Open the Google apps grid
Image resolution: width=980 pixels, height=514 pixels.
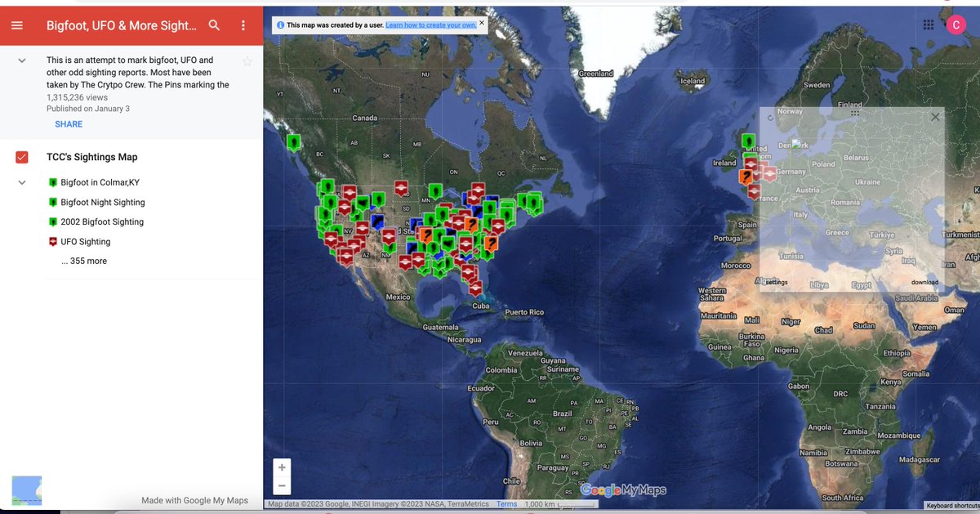928,25
